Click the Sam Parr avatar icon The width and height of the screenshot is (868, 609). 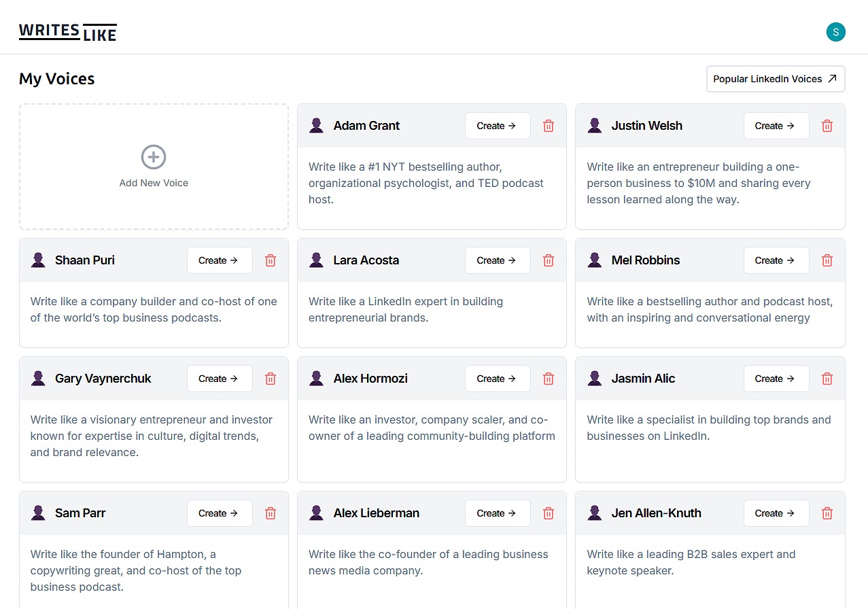38,513
